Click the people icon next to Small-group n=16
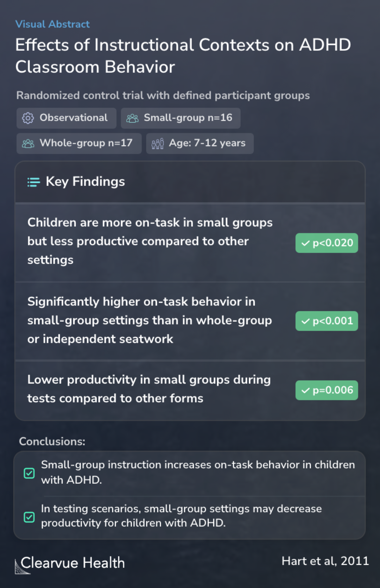 click(132, 118)
